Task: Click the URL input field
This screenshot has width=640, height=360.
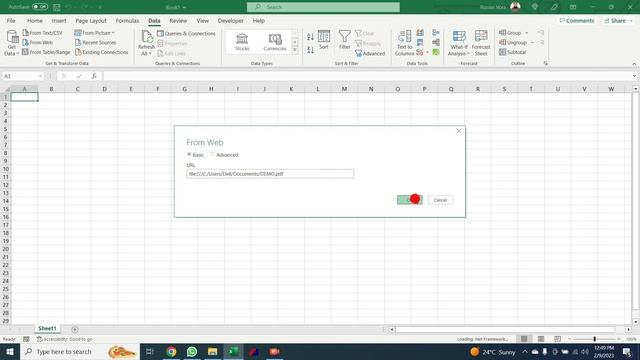Action: [x=270, y=173]
